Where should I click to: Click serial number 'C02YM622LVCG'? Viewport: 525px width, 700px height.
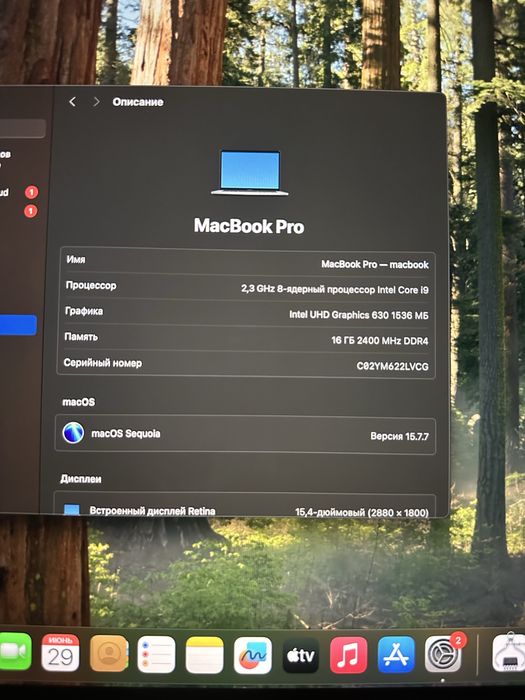pyautogui.click(x=392, y=366)
